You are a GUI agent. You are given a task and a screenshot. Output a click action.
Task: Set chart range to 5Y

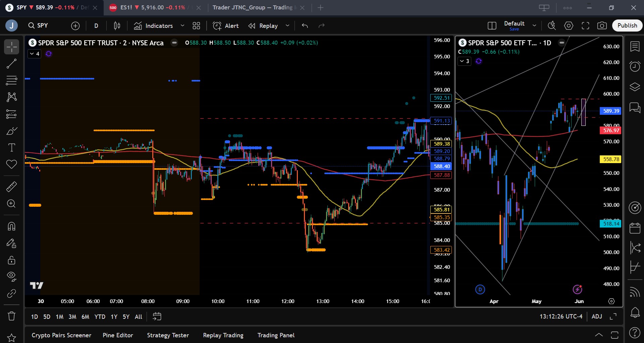coord(126,316)
